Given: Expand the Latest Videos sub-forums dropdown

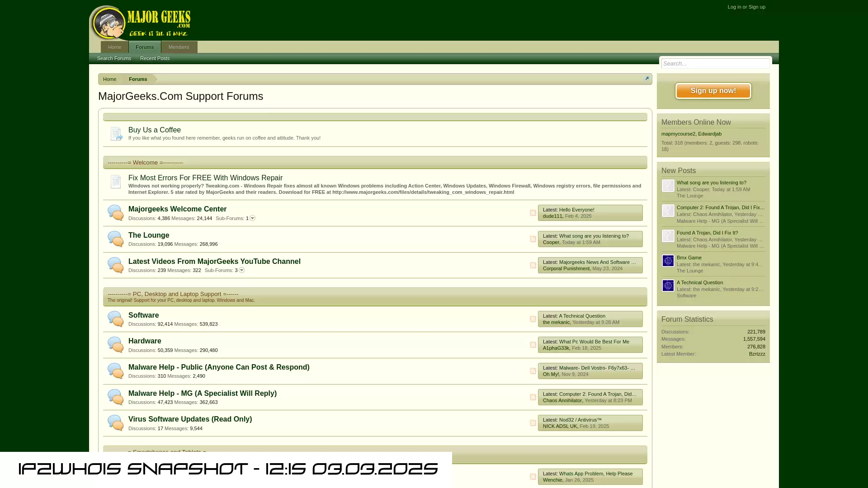Looking at the screenshot, I should (x=241, y=270).
